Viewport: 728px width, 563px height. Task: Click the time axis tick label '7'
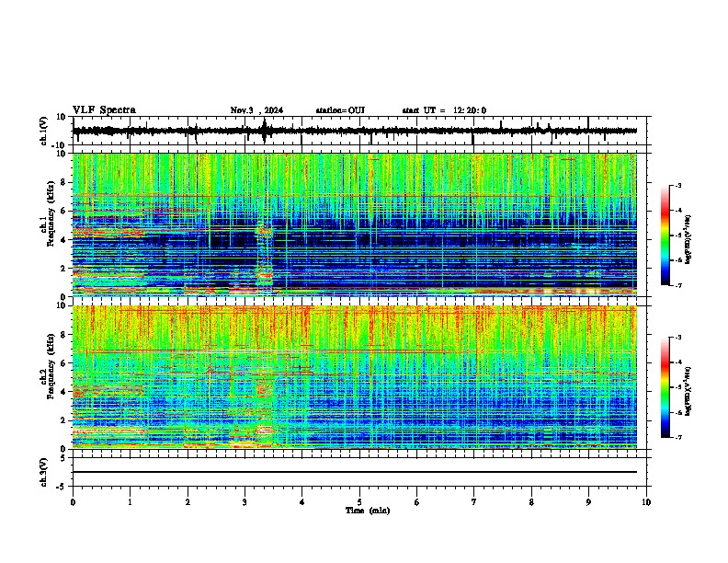474,502
